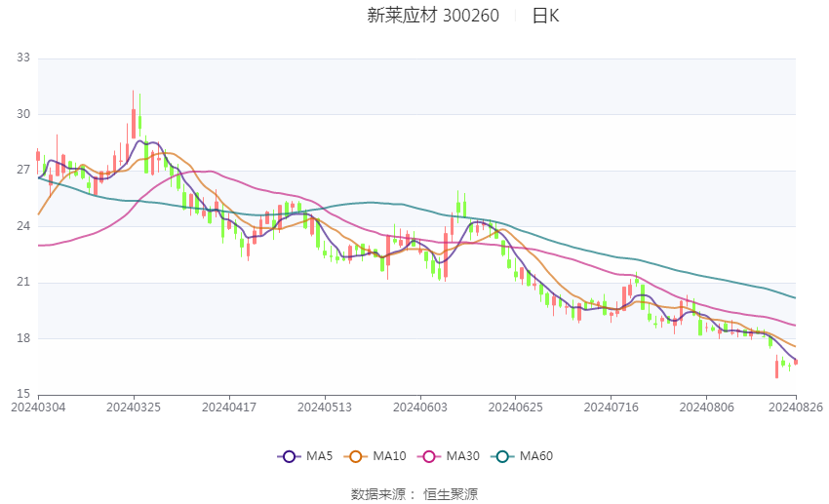
Task: Click the y-axis value 33
Action: [23, 58]
